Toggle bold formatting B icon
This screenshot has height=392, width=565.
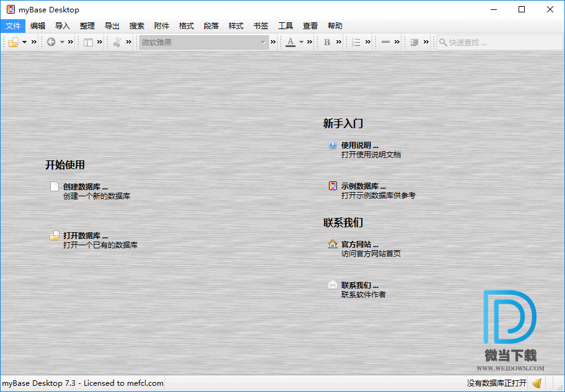[x=327, y=42]
